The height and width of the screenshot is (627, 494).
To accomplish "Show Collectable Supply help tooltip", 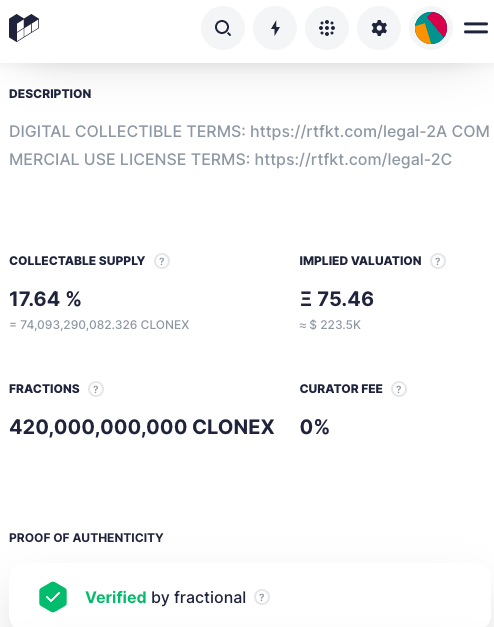I will (162, 261).
